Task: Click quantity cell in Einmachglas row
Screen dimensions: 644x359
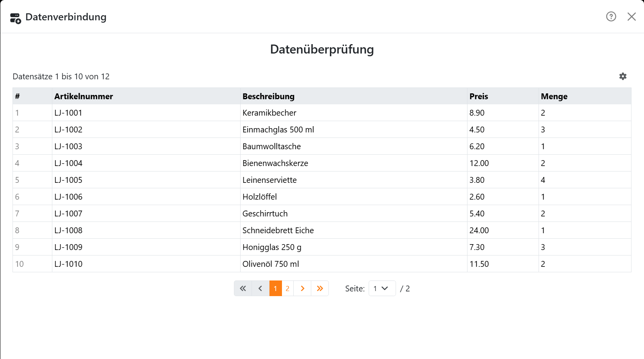Action: [585, 130]
